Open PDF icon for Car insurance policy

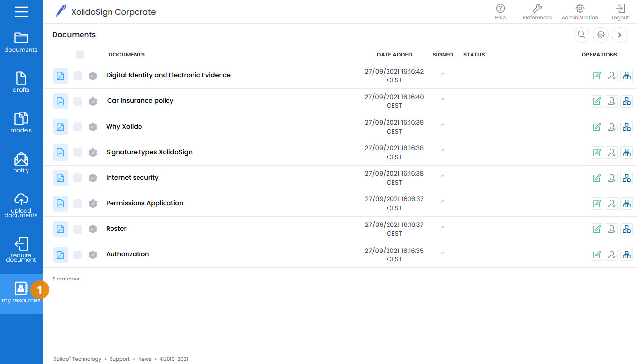(60, 101)
